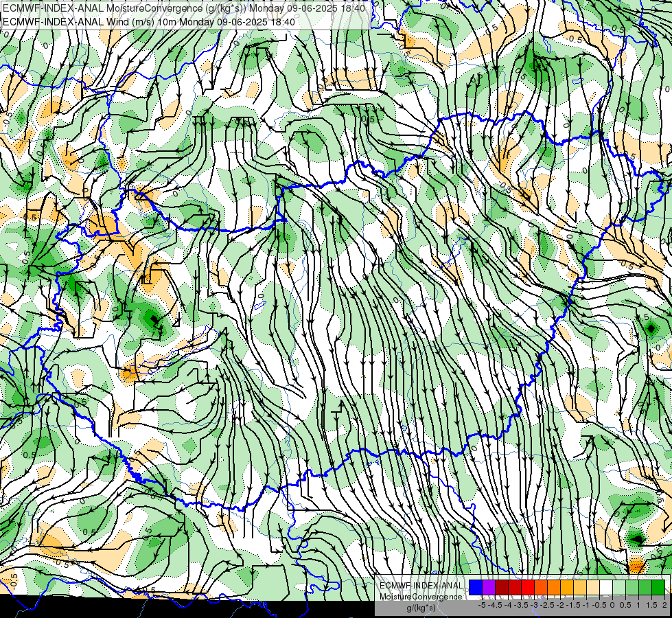Click the 1.5 tick label on legend scale
This screenshot has width=672, height=618.
tap(651, 605)
